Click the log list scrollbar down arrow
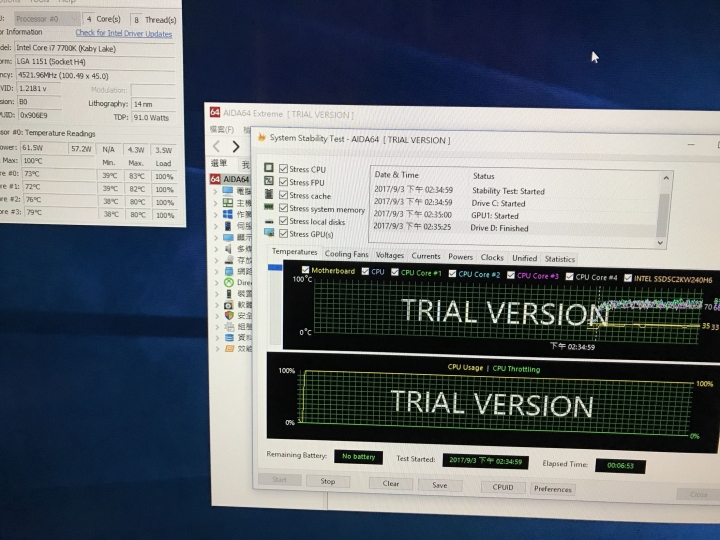This screenshot has width=720, height=540. (x=660, y=243)
